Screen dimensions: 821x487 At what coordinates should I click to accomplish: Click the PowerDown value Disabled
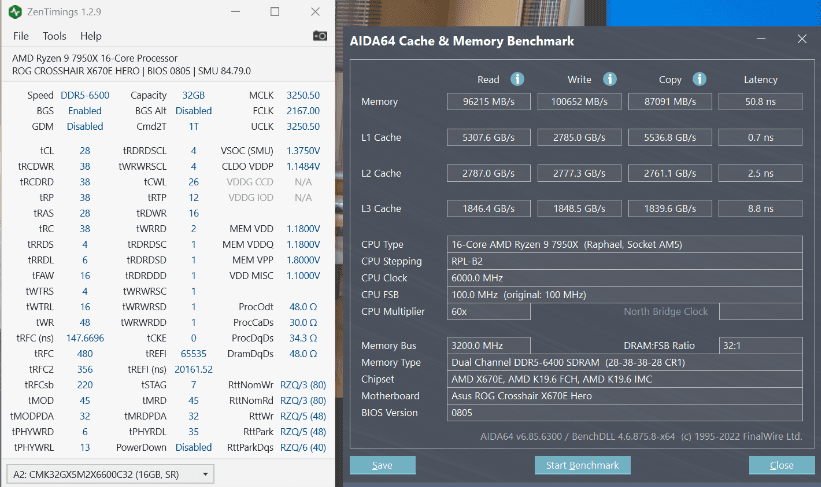click(x=193, y=448)
